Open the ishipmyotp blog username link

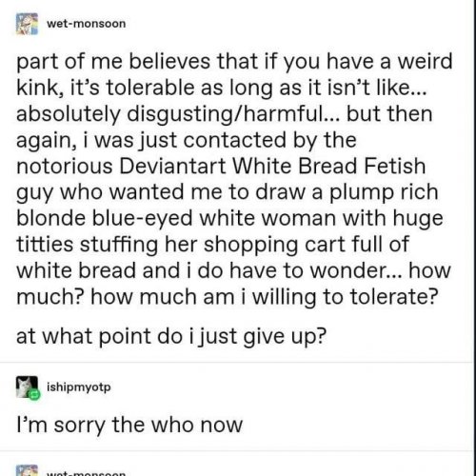[79, 387]
